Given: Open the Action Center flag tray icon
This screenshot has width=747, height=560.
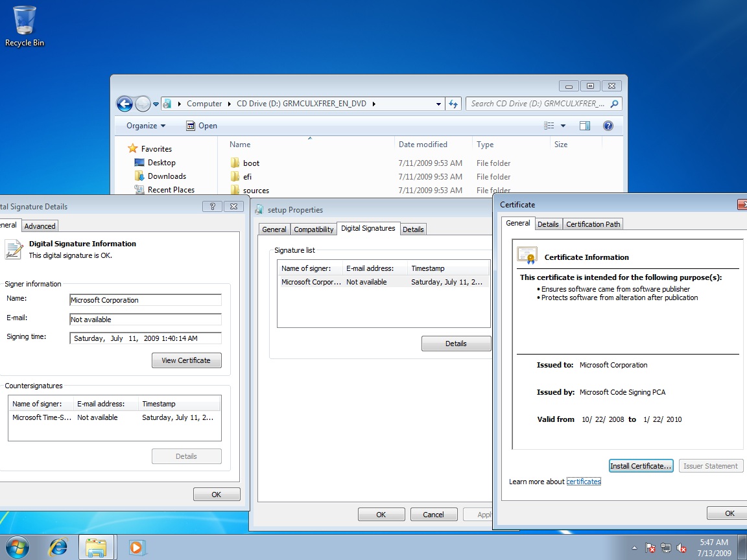Looking at the screenshot, I should (651, 548).
